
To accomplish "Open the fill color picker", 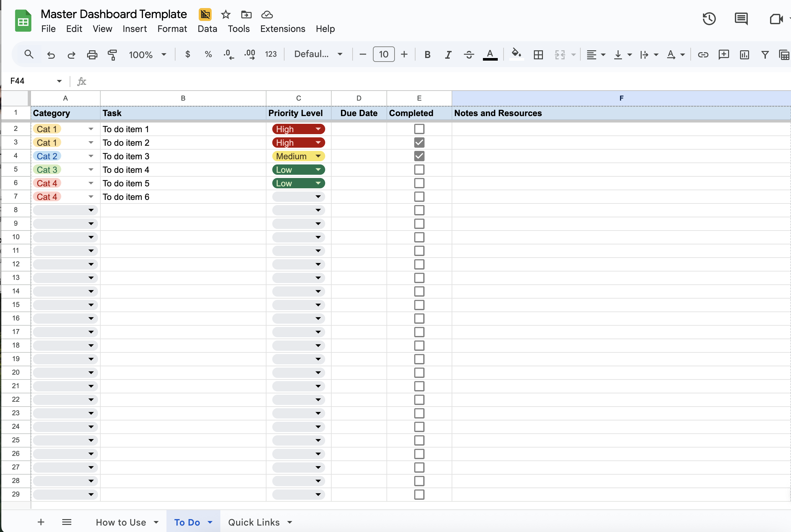I will [516, 54].
